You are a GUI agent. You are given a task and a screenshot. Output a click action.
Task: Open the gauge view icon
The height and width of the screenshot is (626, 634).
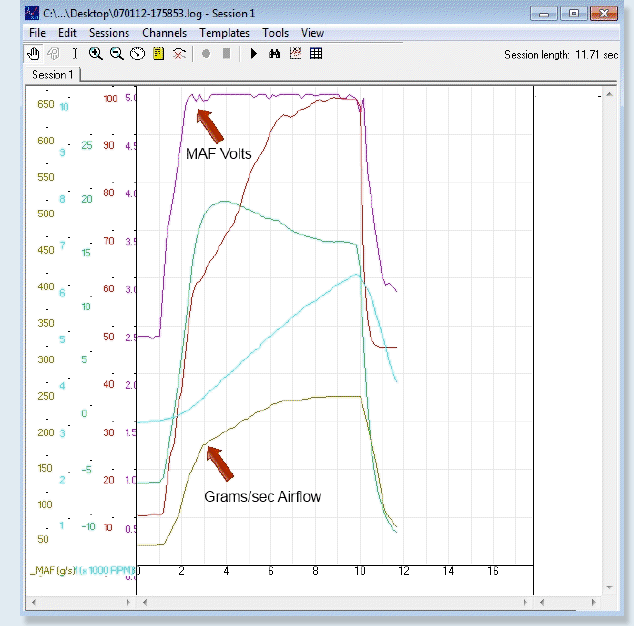pos(137,53)
